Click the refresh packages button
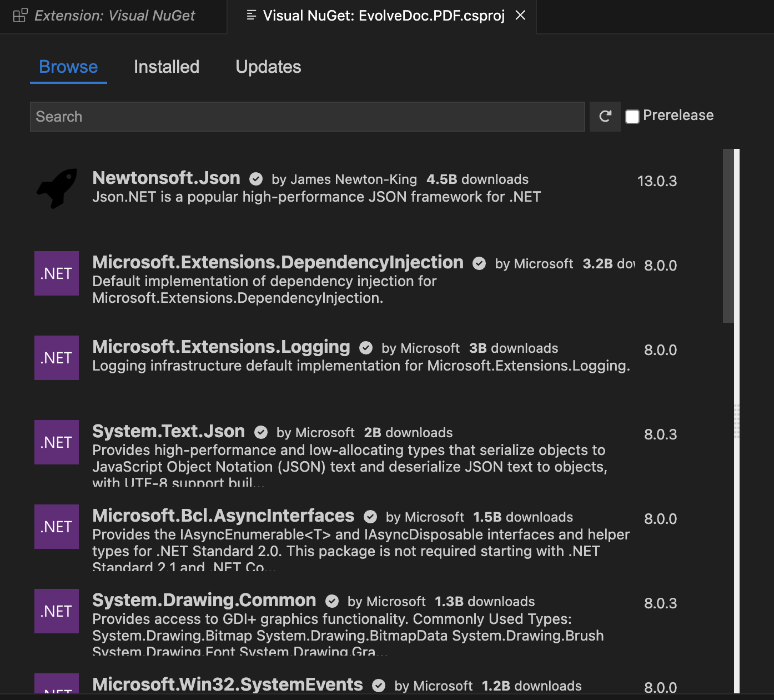 (x=605, y=117)
